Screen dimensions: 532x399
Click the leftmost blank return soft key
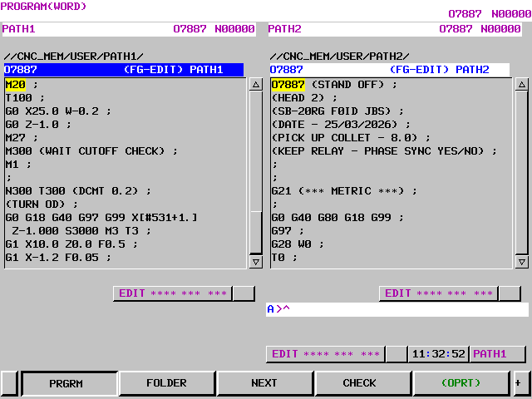[x=10, y=383]
